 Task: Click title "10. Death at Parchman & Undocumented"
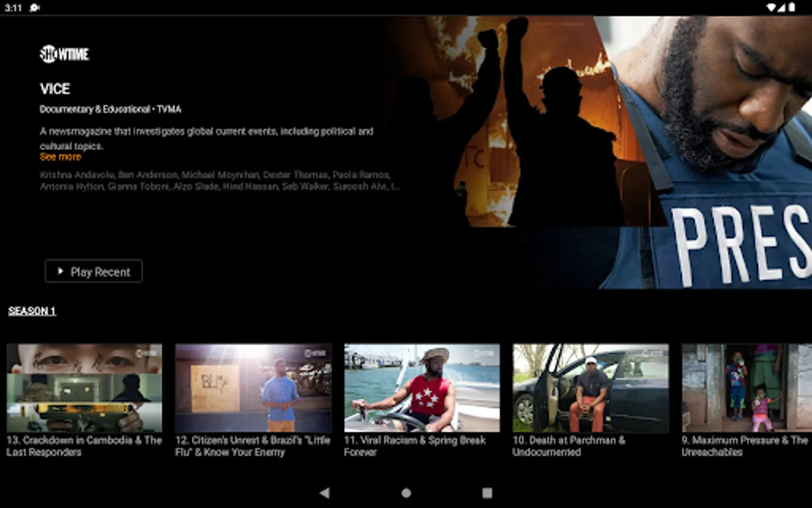tap(569, 446)
